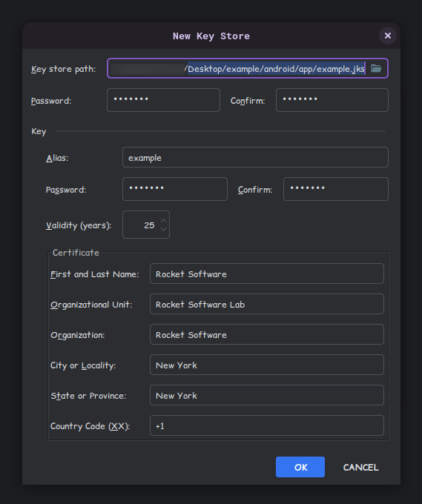Select the key store Password field

(163, 100)
